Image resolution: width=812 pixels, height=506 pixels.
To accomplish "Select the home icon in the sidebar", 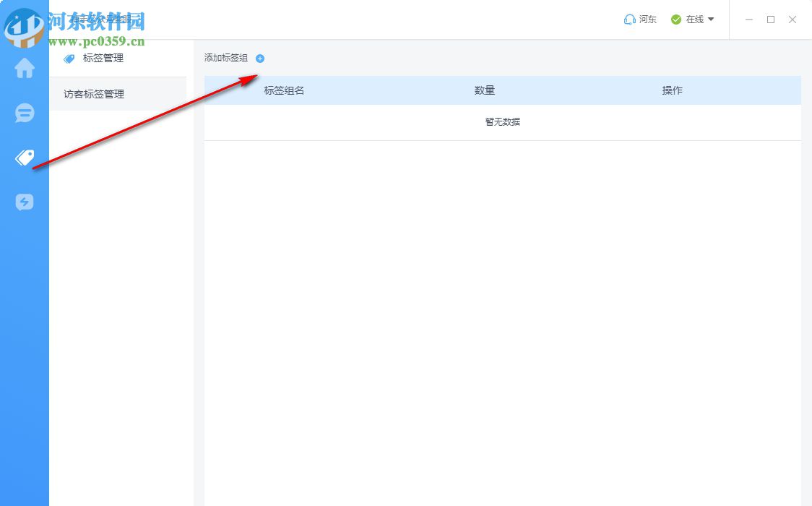I will coord(25,69).
